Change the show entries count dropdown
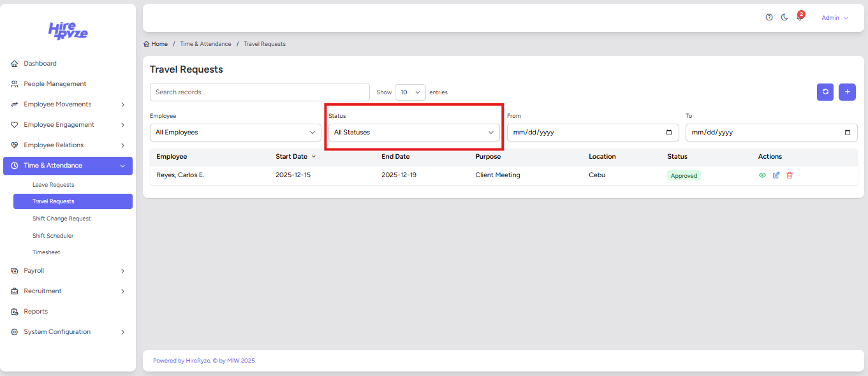The height and width of the screenshot is (376, 868). pos(410,92)
